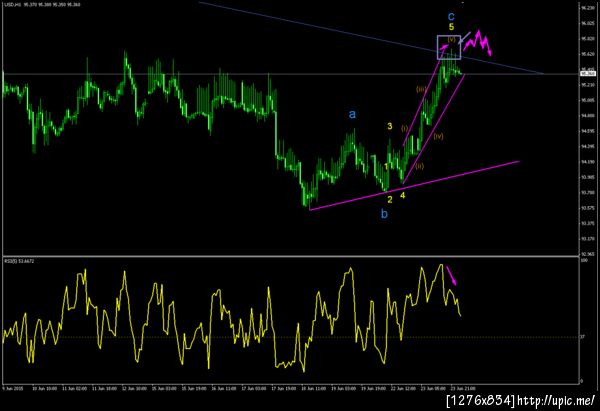Screen dimensions: 600x411
Task: Click the 16 Jun 11:00 time label
Action: [224, 388]
